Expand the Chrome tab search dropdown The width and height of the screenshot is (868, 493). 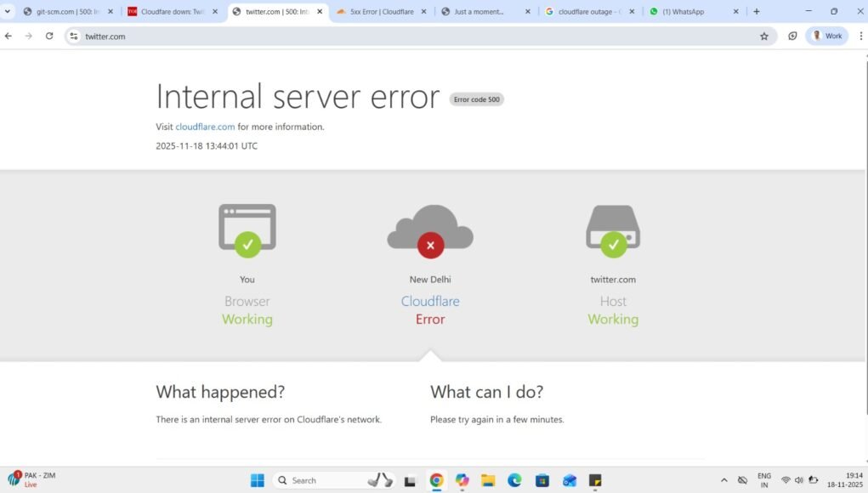click(x=8, y=12)
